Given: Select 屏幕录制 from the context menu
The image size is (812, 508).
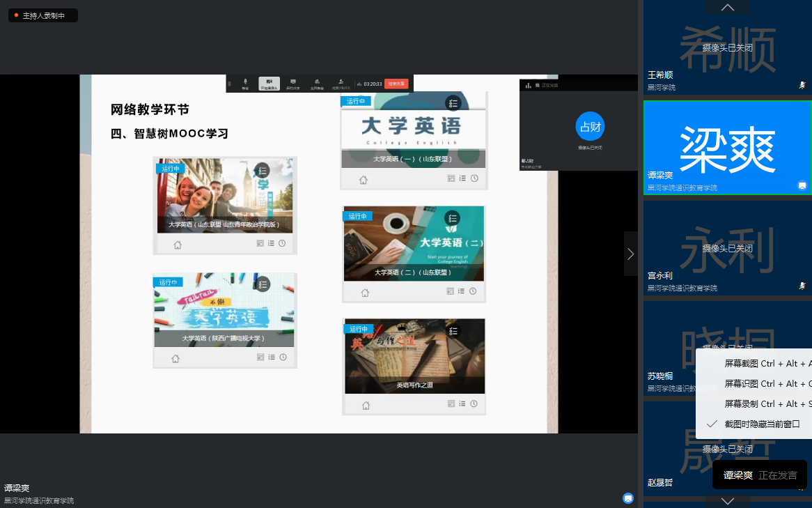Looking at the screenshot, I should (766, 404).
